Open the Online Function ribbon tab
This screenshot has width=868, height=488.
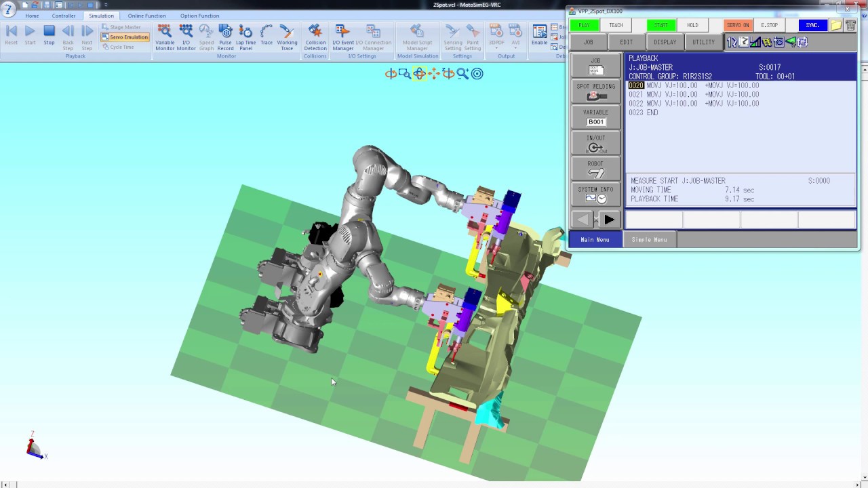(x=146, y=16)
